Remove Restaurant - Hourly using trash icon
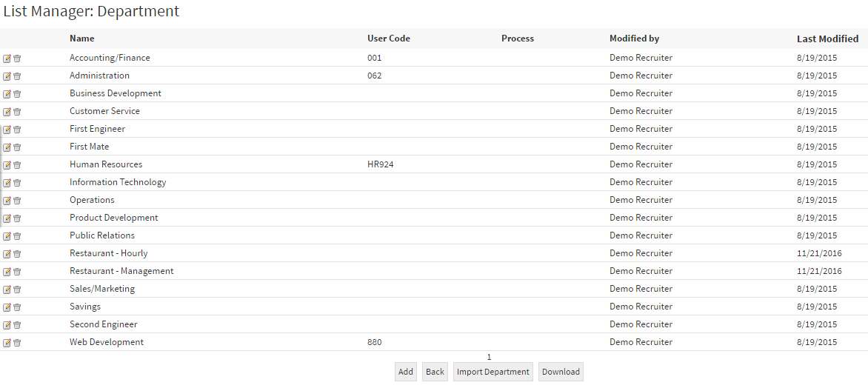The width and height of the screenshot is (868, 388). tap(17, 254)
